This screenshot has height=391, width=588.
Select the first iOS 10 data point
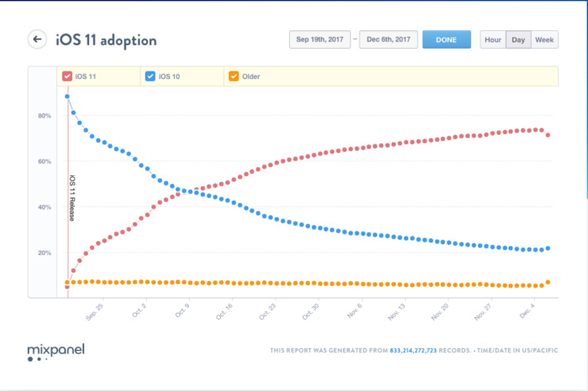[67, 96]
